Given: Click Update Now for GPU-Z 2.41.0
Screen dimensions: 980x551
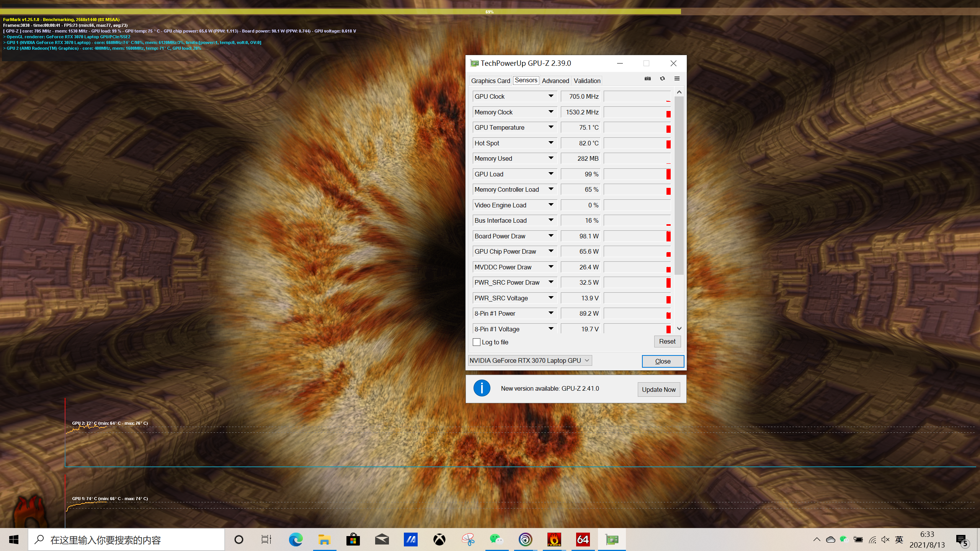Looking at the screenshot, I should pos(658,389).
